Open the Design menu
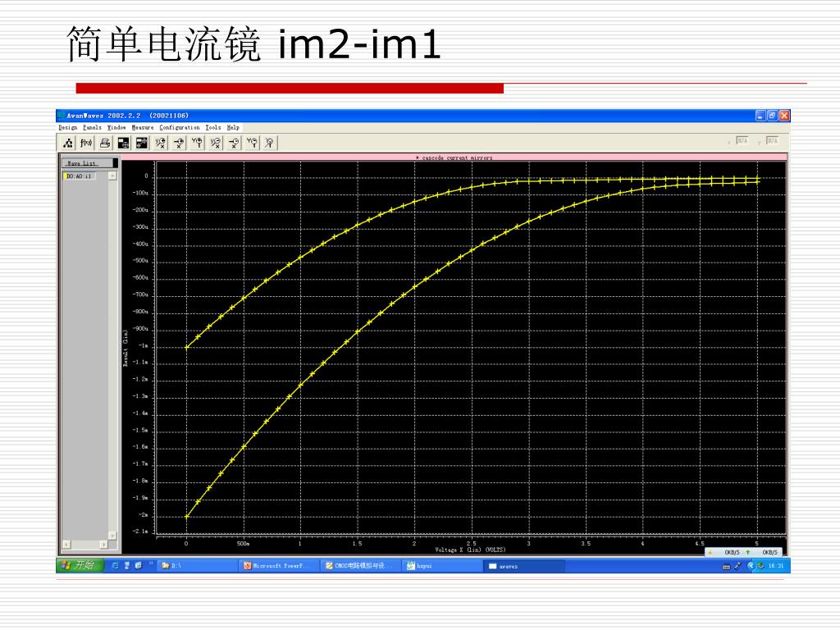840x630 pixels. [68, 127]
